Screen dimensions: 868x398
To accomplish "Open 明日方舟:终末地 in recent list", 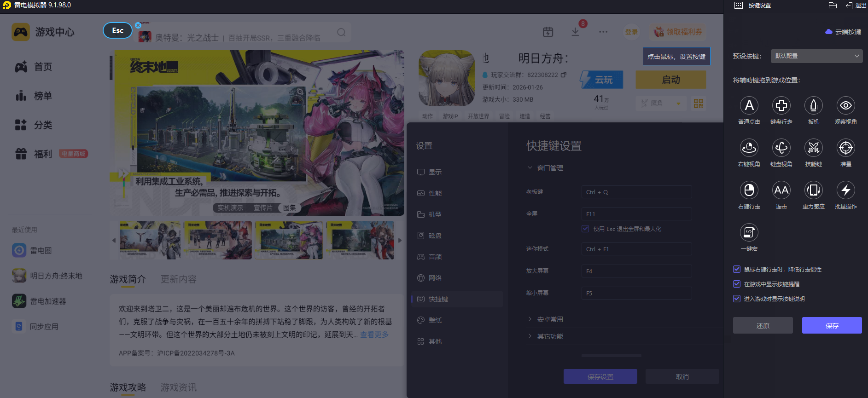I will coord(47,276).
